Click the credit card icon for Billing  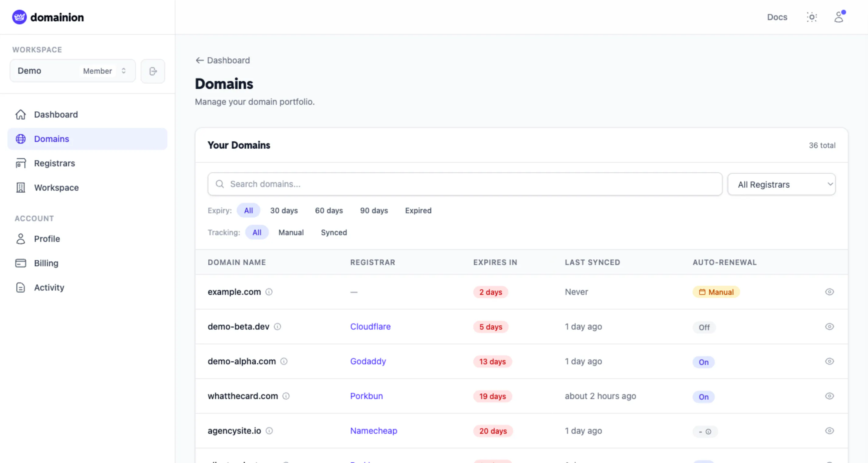tap(20, 263)
